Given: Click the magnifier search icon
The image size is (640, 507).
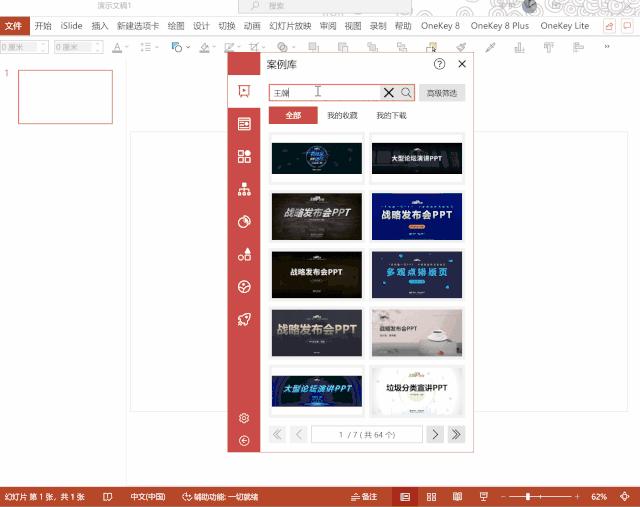Looking at the screenshot, I should [x=406, y=93].
